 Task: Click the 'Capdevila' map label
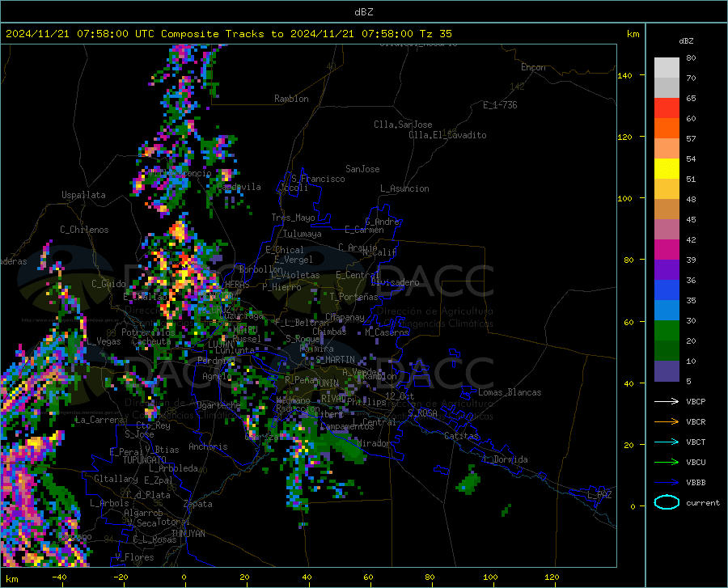click(239, 187)
